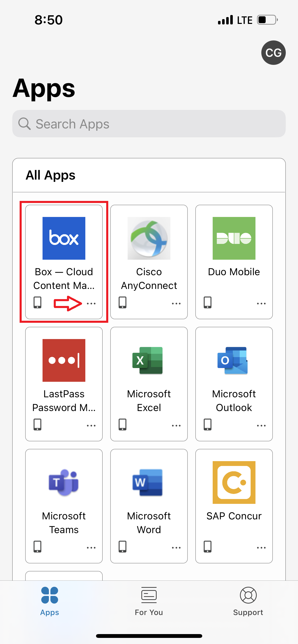Show more options for Microsoft Outlook
This screenshot has height=644, width=298.
[261, 426]
